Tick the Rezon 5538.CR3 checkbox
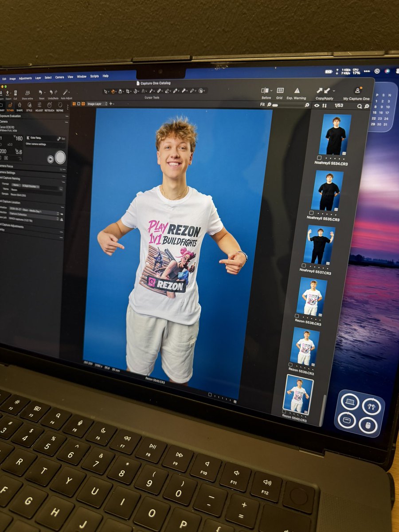 pos(297,316)
